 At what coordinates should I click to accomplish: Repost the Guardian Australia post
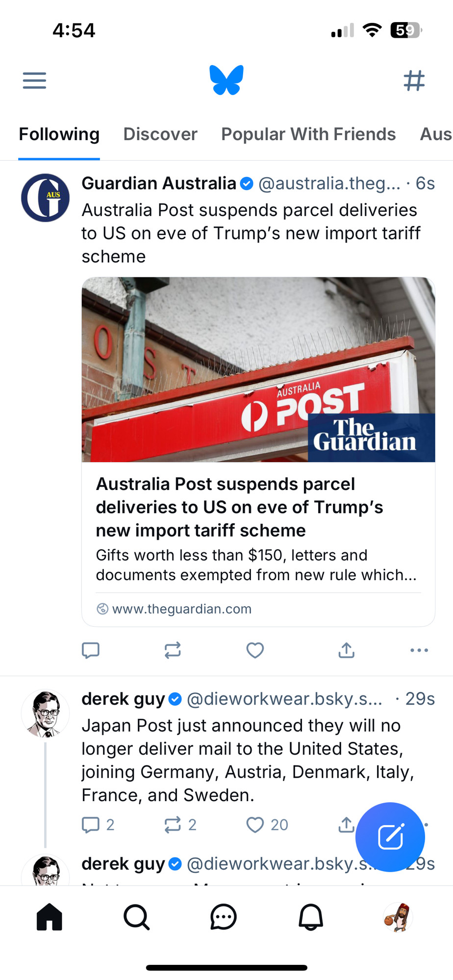point(173,650)
